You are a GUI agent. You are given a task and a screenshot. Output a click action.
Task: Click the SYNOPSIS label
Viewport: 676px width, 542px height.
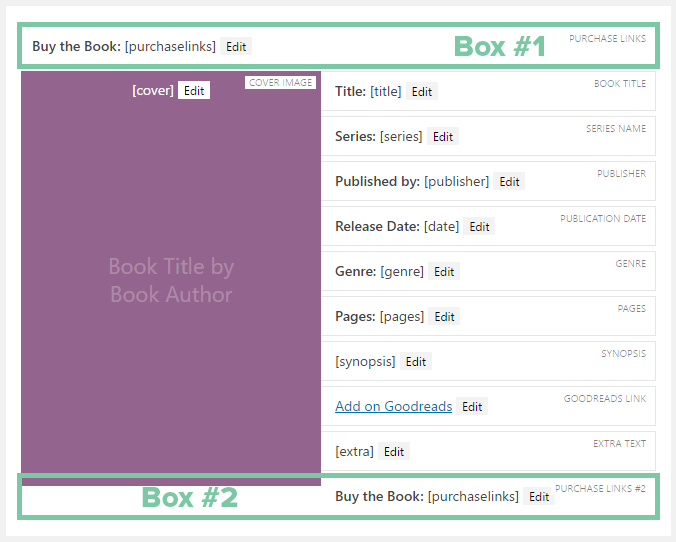(623, 354)
